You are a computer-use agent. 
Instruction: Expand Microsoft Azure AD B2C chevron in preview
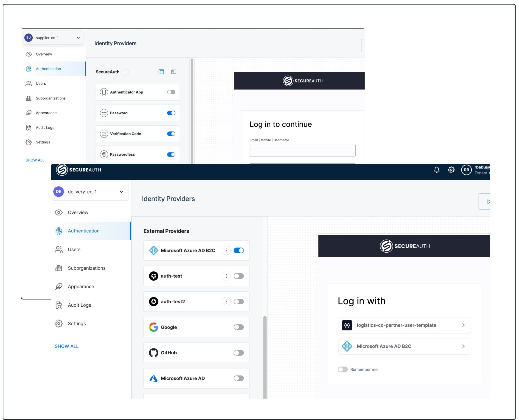[x=463, y=346]
